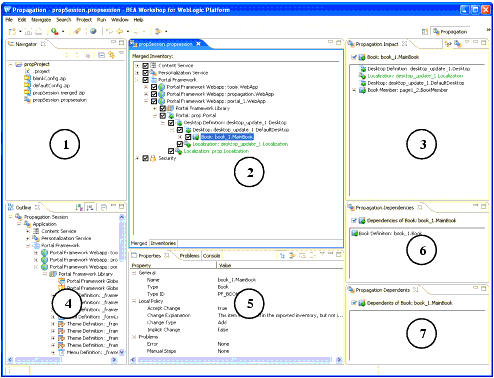
Task: Click the Open Perspective icon
Action: pos(425,32)
